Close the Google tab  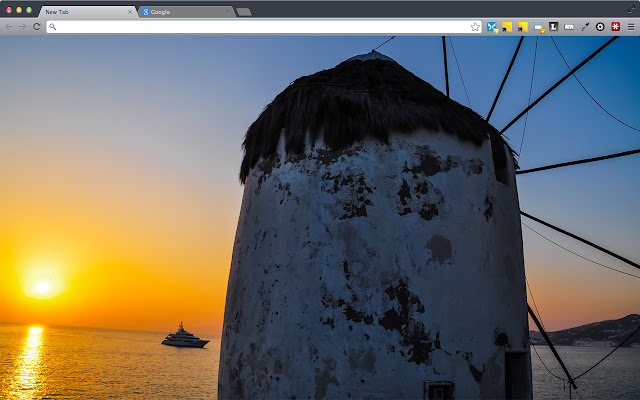coord(227,12)
